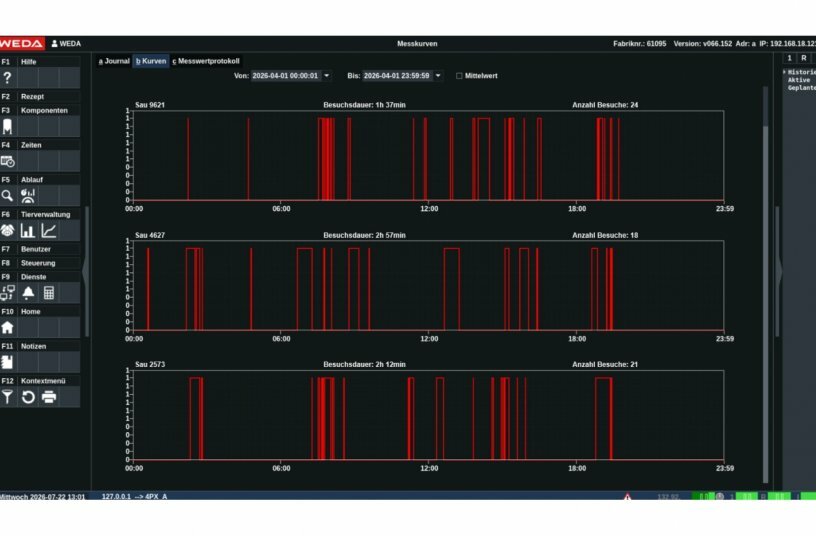
Task: Collapse the left function key sidebar handle
Action: (86, 271)
